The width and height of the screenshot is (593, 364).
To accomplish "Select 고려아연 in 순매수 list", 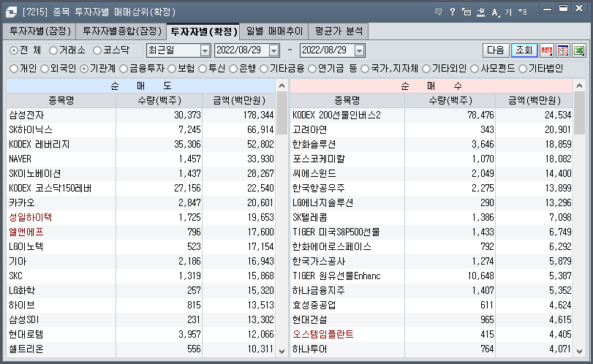I will (x=309, y=129).
